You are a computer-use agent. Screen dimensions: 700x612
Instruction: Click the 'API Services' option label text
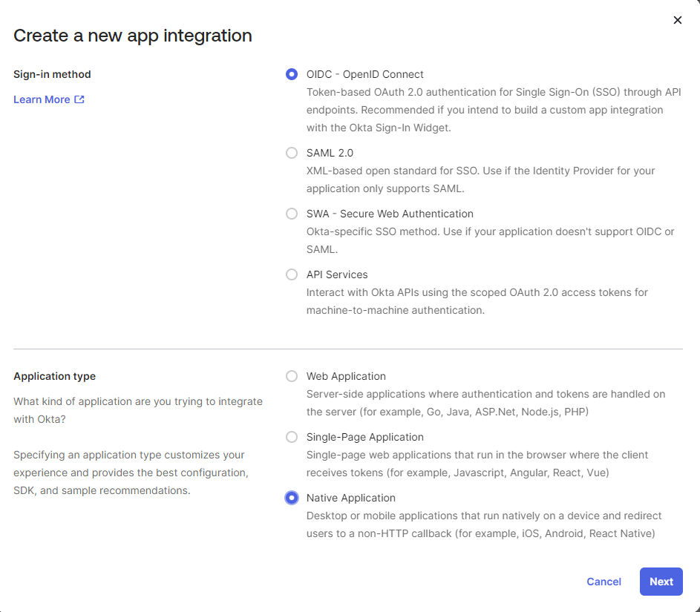[337, 274]
